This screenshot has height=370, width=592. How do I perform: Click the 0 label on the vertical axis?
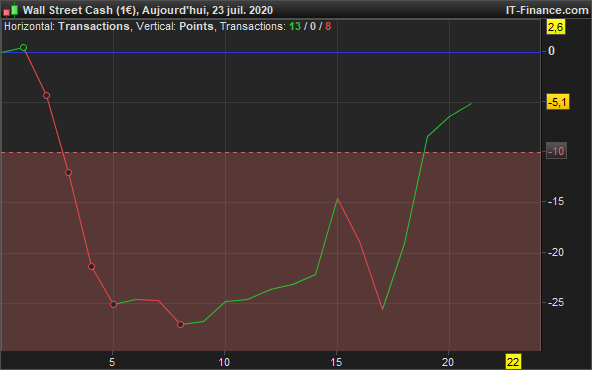pos(551,51)
